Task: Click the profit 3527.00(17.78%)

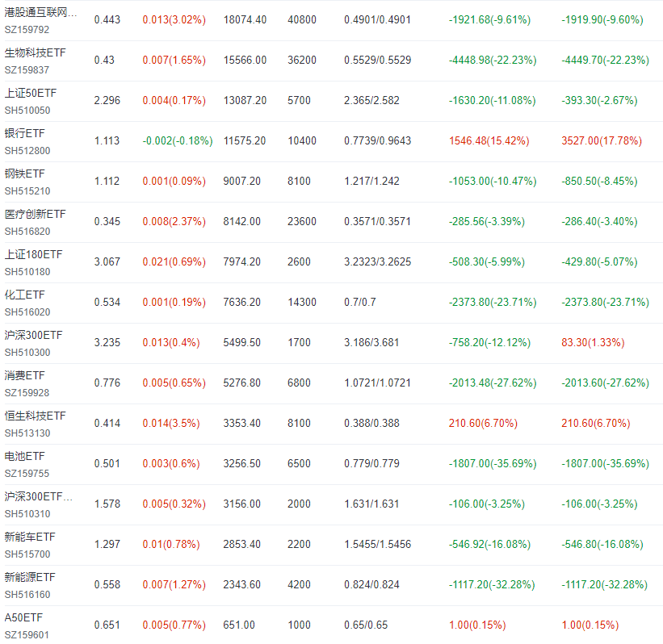Action: tap(602, 140)
